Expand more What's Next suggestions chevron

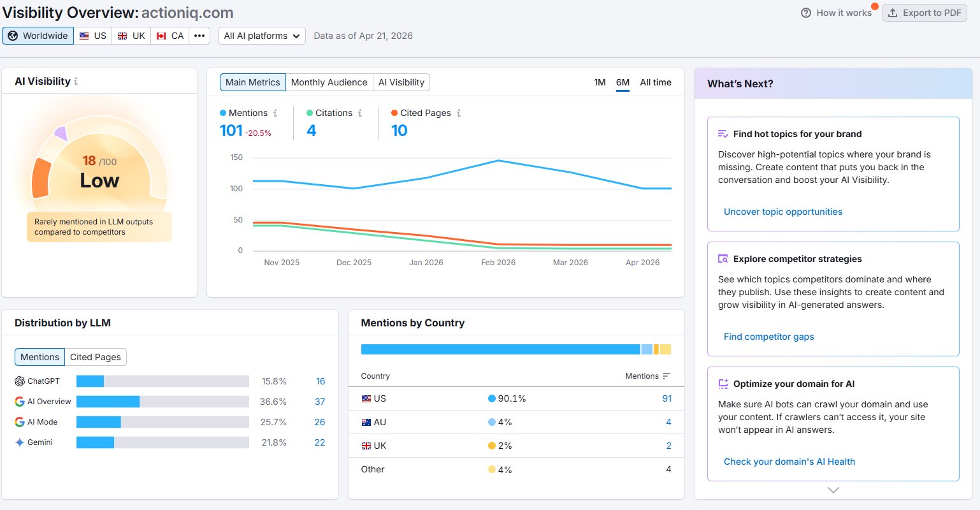click(x=833, y=490)
